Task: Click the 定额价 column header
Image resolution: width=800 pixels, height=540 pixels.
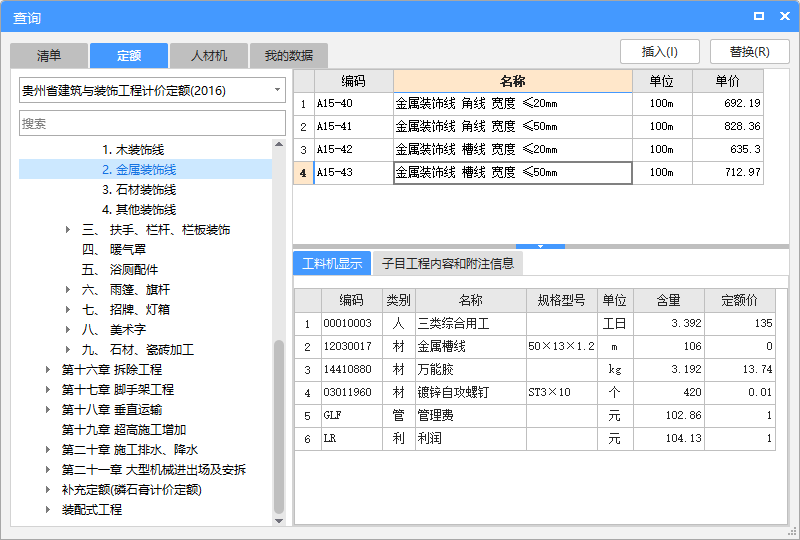Action: pyautogui.click(x=740, y=300)
